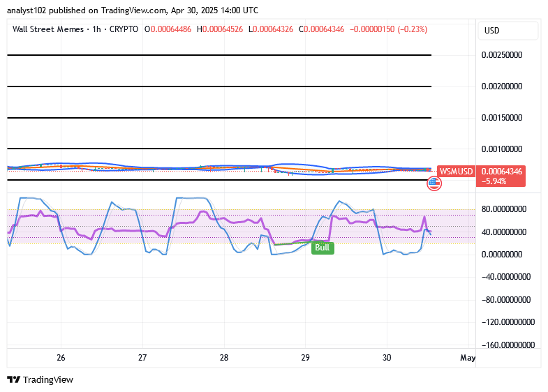Click the 0.00250000 price axis label
548x392 pixels.
[x=501, y=55]
